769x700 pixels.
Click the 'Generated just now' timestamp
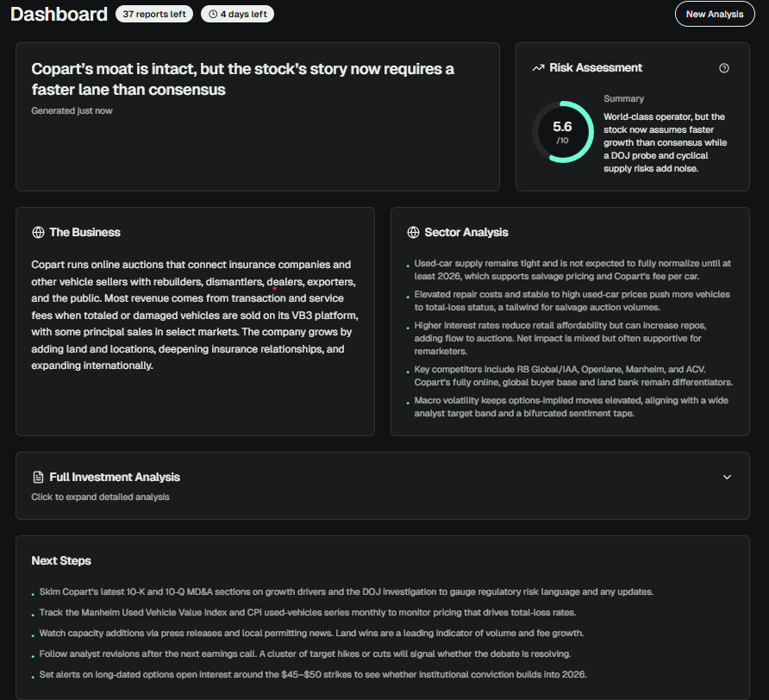pos(72,111)
